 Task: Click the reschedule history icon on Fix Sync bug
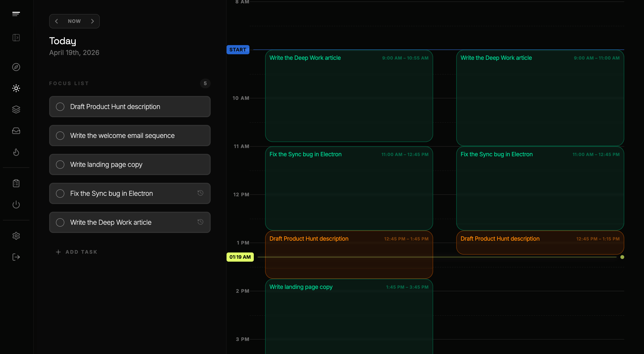(200, 193)
